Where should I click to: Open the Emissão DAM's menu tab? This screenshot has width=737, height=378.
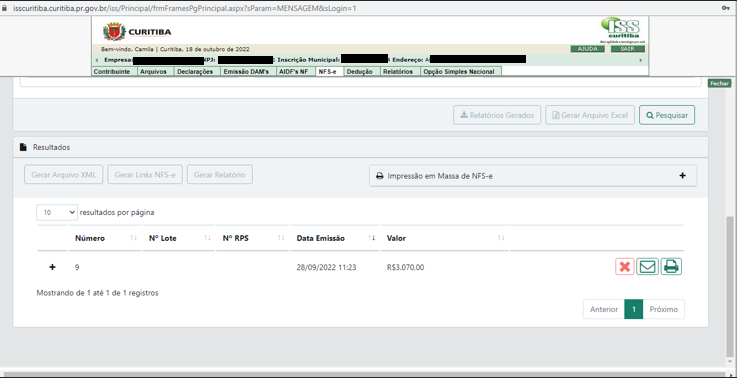[248, 71]
